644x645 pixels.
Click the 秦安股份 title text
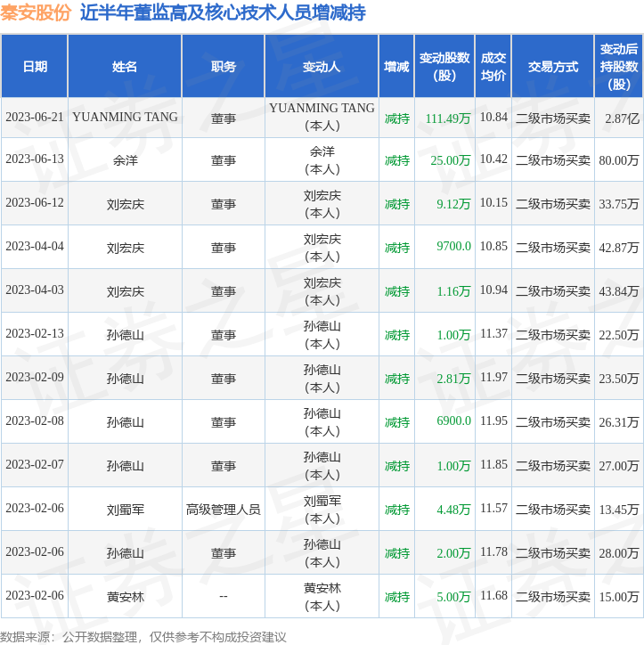tap(36, 12)
